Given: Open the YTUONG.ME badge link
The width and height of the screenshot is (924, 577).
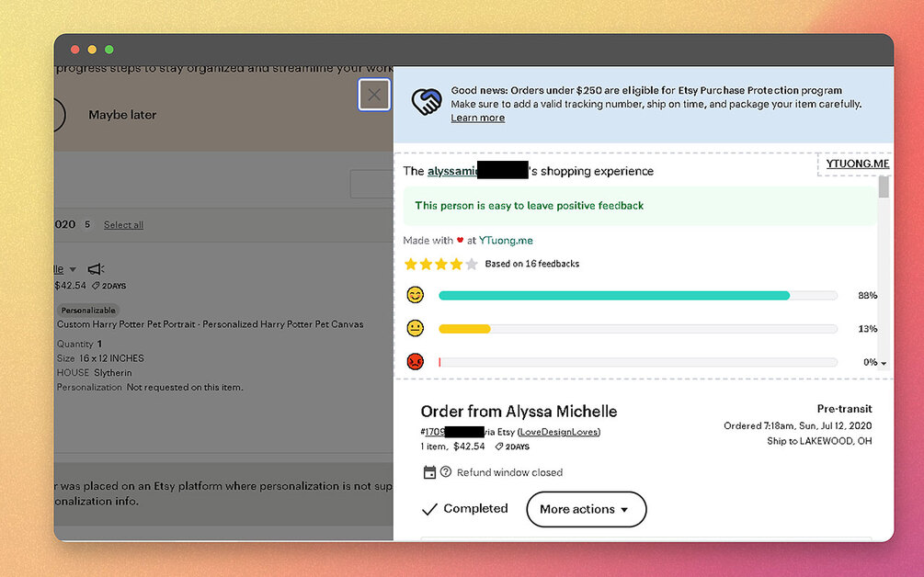Looking at the screenshot, I should [858, 164].
